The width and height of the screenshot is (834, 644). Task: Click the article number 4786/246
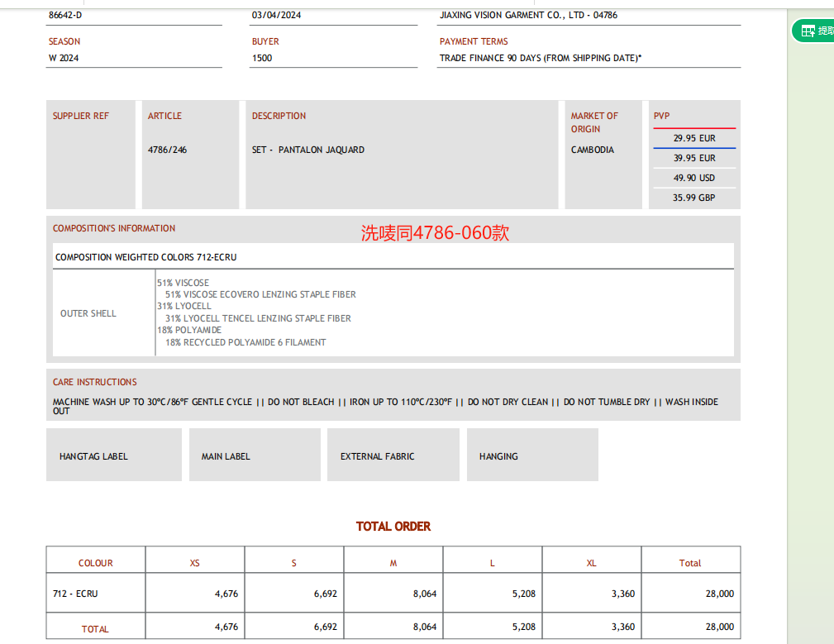[x=167, y=150]
